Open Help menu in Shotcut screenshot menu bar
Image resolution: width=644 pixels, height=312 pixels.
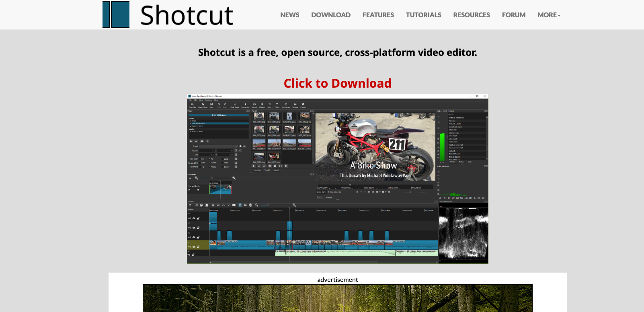[216, 100]
